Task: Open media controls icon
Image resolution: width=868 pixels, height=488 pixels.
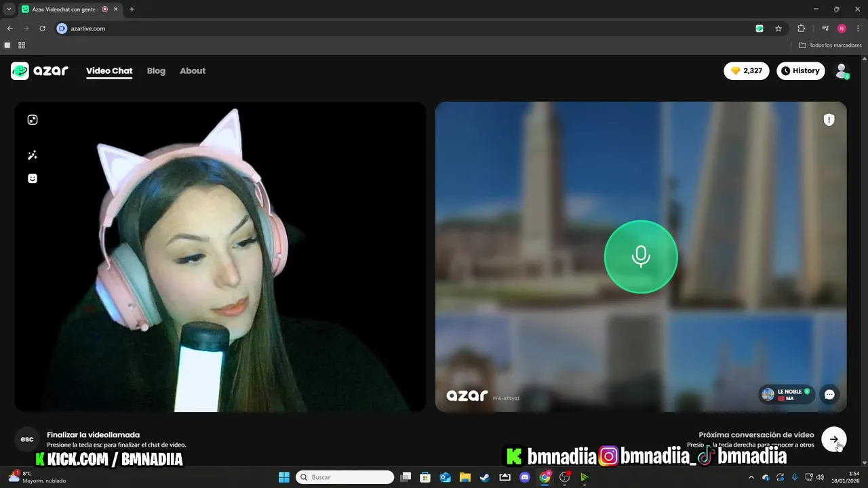Action: (825, 28)
